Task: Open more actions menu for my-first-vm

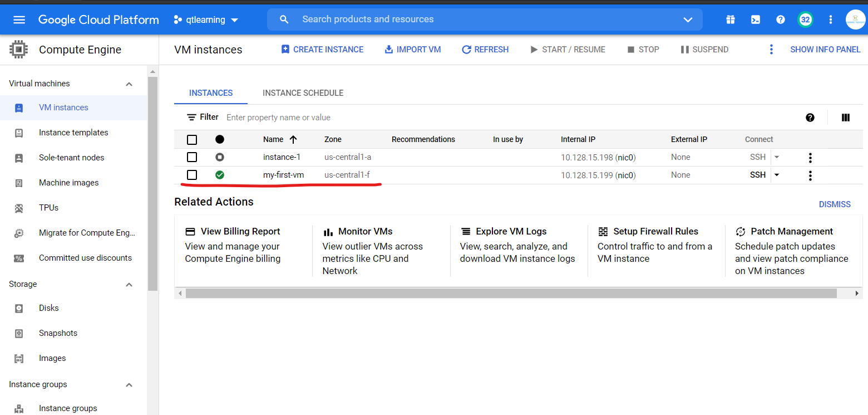Action: point(810,175)
